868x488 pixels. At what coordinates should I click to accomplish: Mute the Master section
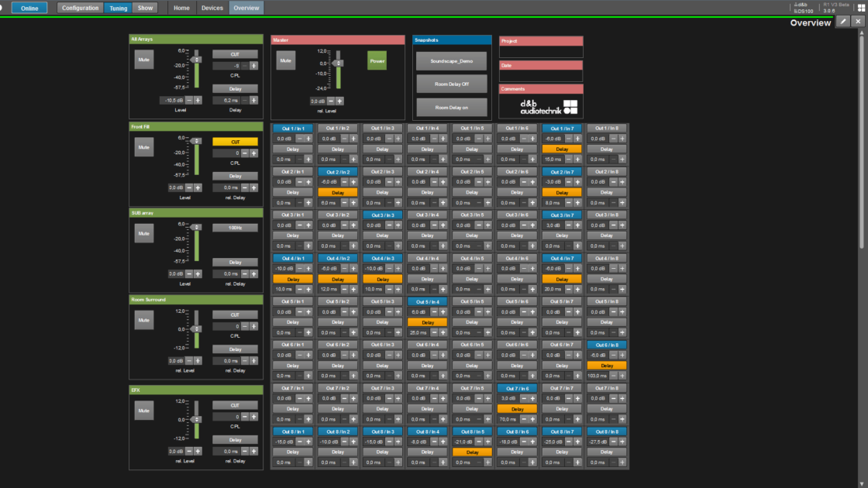[x=286, y=61]
